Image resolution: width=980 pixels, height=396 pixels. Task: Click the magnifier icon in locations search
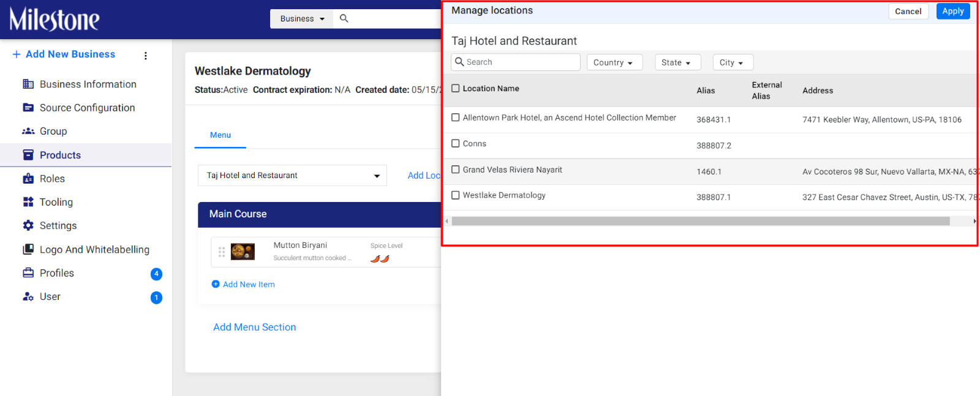point(459,62)
